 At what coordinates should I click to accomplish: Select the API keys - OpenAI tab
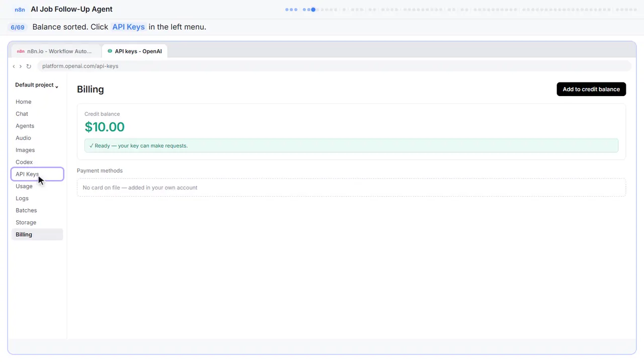134,51
